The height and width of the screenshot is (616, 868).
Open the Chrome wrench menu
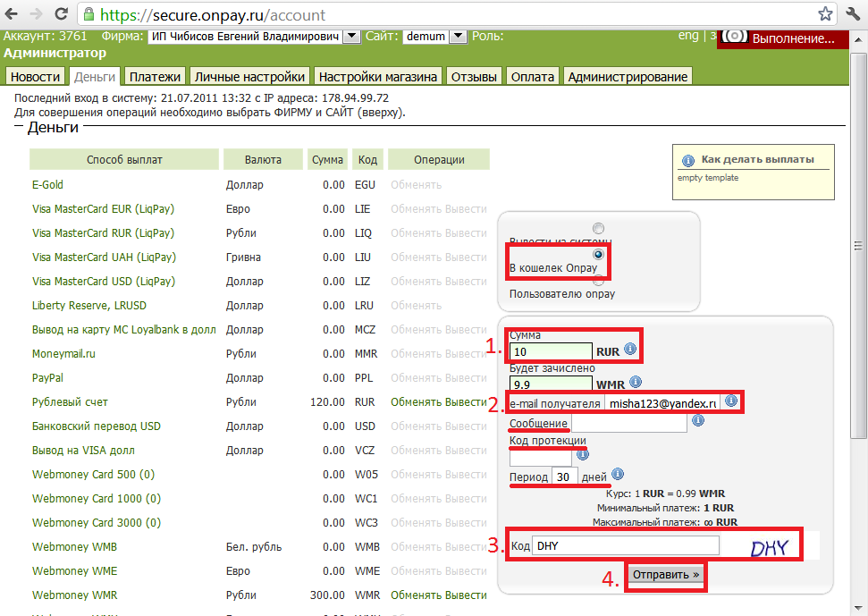point(851,14)
